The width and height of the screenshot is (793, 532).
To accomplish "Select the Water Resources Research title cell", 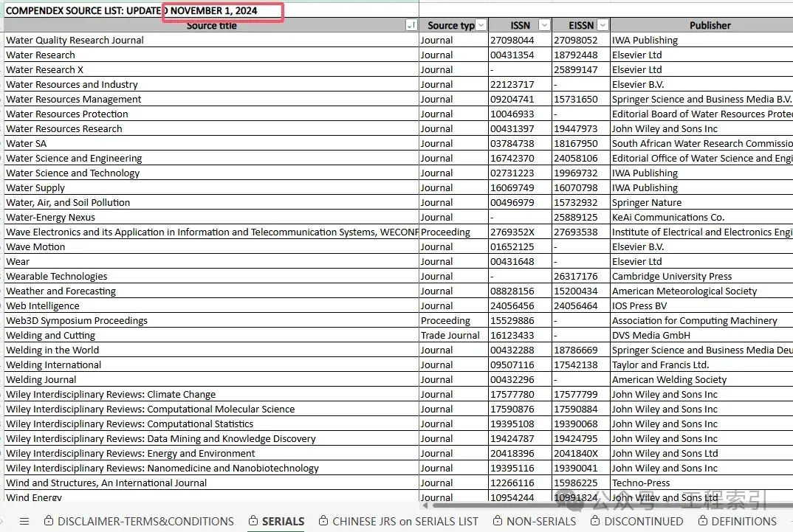I will tap(211, 129).
